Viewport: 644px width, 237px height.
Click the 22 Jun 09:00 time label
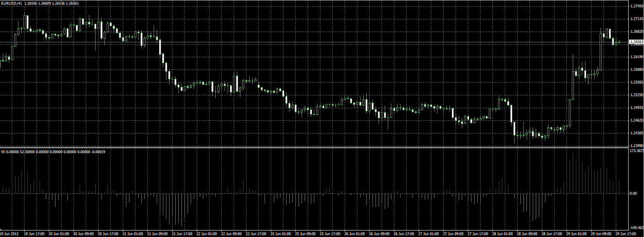[231, 234]
